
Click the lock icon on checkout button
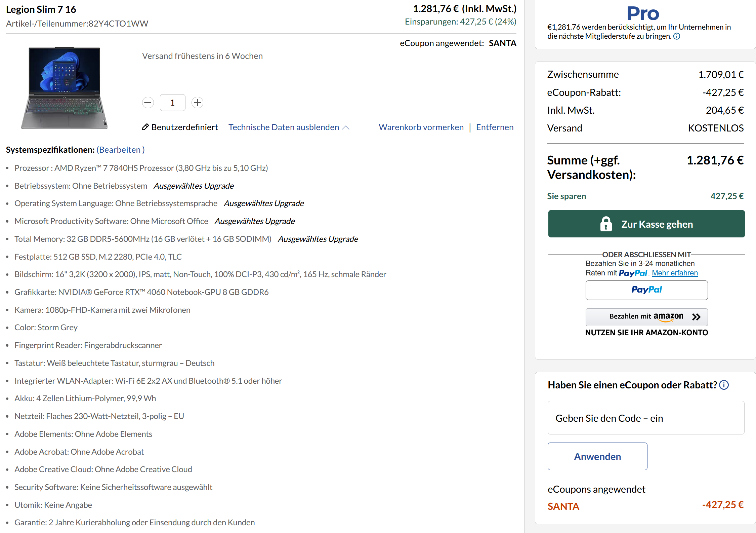(606, 224)
